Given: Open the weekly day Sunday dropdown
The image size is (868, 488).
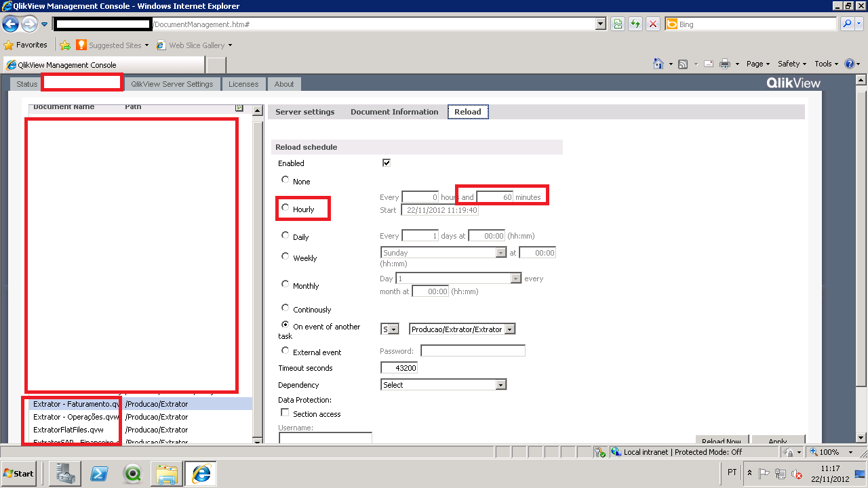Looking at the screenshot, I should pos(444,253).
